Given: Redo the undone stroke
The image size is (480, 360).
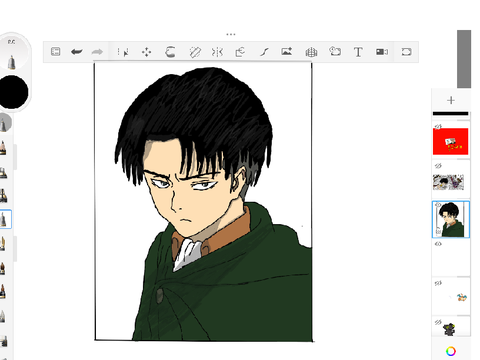Looking at the screenshot, I should coord(97,52).
